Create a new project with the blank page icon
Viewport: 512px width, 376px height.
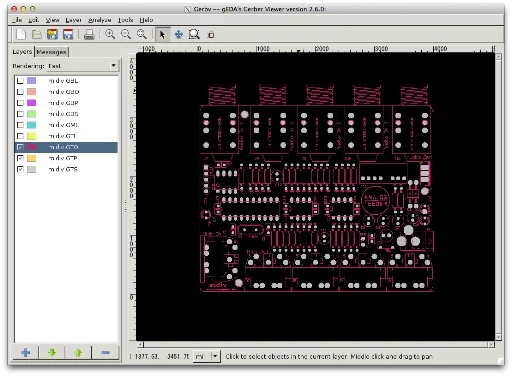[x=21, y=34]
